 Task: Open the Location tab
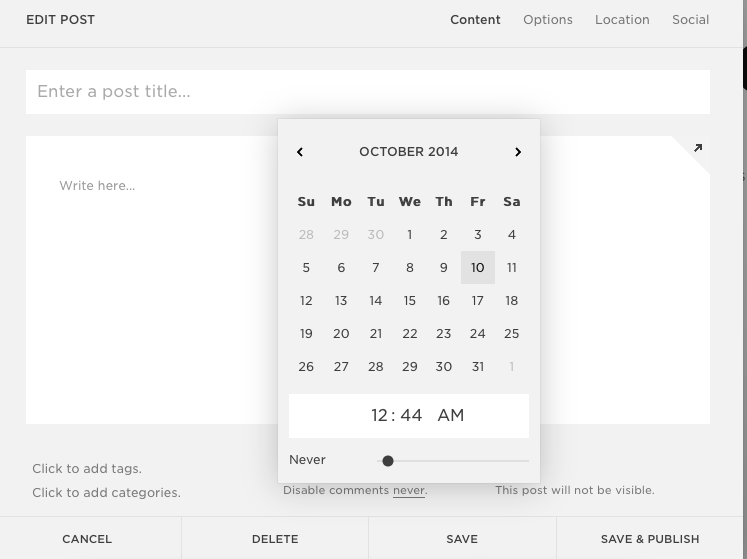coord(622,19)
